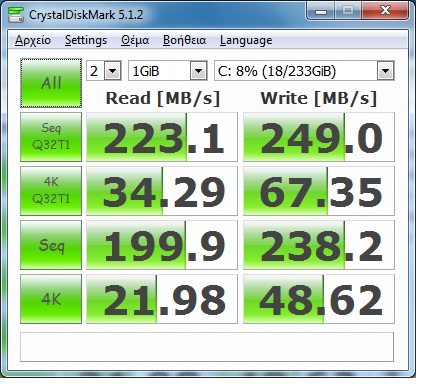Run the Seq test button
The width and height of the screenshot is (424, 384).
[x=51, y=245]
